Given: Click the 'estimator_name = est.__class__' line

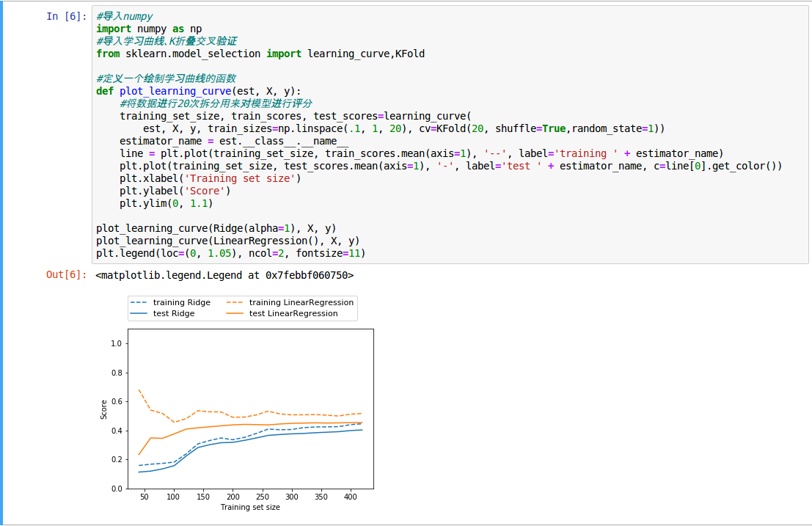Looking at the screenshot, I should (233, 141).
